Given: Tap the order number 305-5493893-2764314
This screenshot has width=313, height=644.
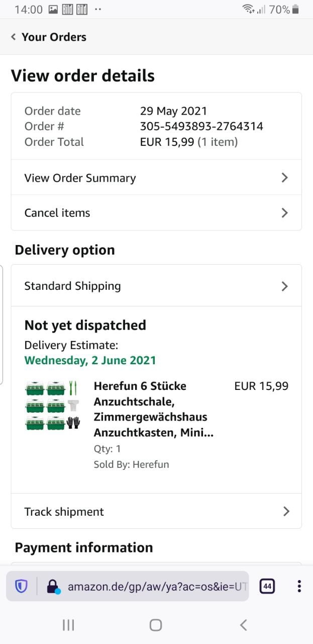Looking at the screenshot, I should click(201, 126).
